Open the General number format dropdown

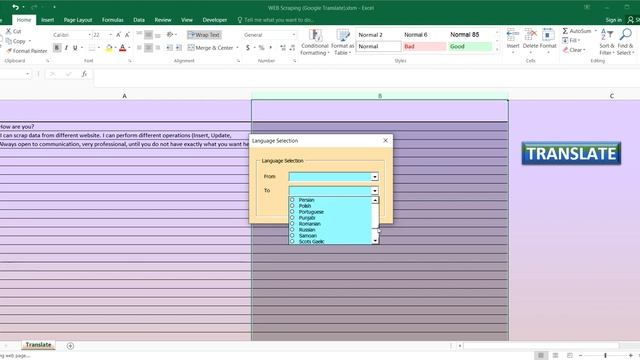click(x=293, y=35)
